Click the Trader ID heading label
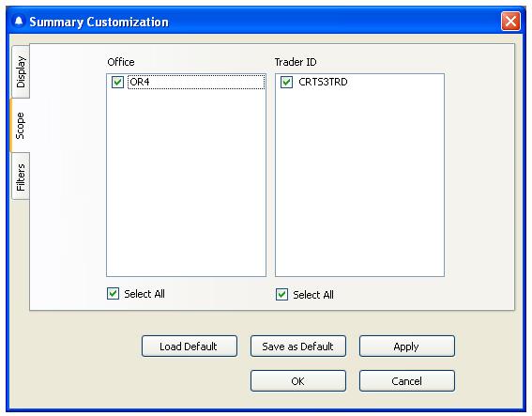Image resolution: width=532 pixels, height=416 pixels. pos(296,62)
